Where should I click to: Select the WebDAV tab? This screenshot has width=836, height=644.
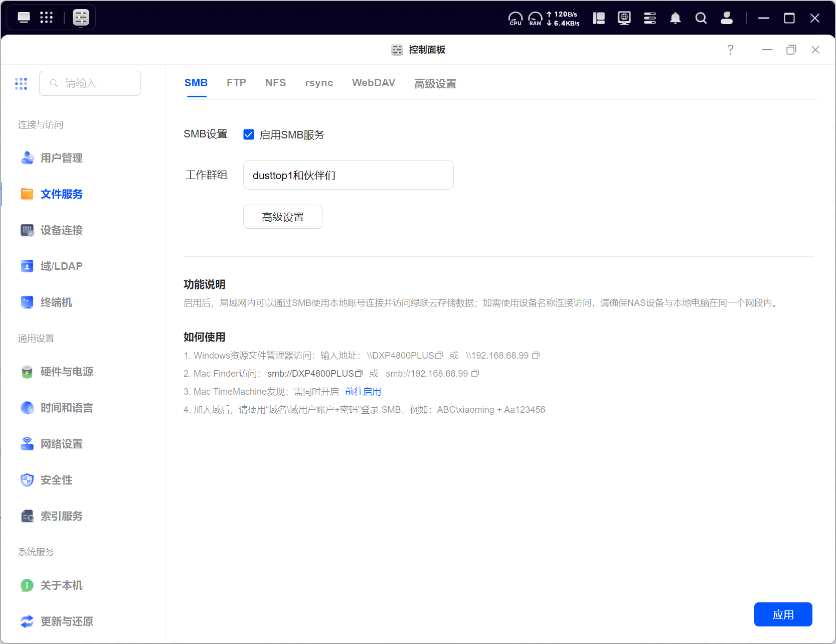click(x=373, y=83)
